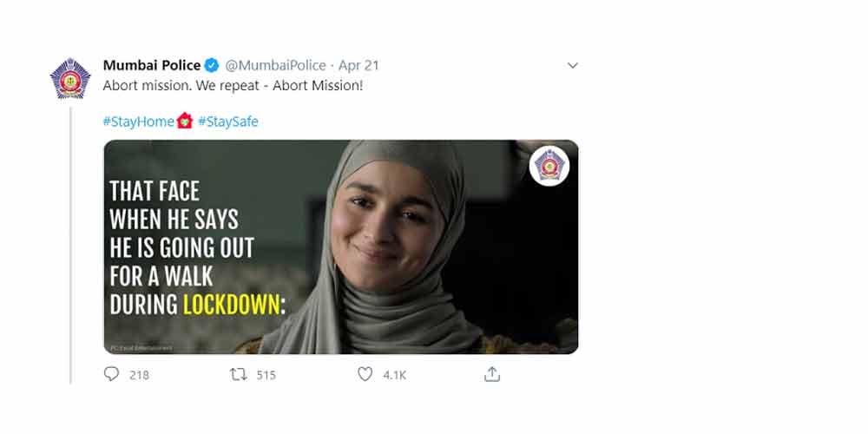Click the reply count 218
The image size is (868, 434).
(x=139, y=375)
